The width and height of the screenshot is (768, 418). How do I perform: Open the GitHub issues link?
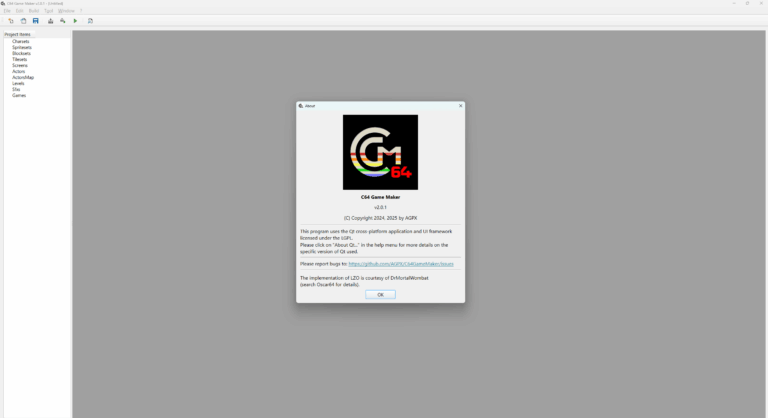click(x=401, y=264)
